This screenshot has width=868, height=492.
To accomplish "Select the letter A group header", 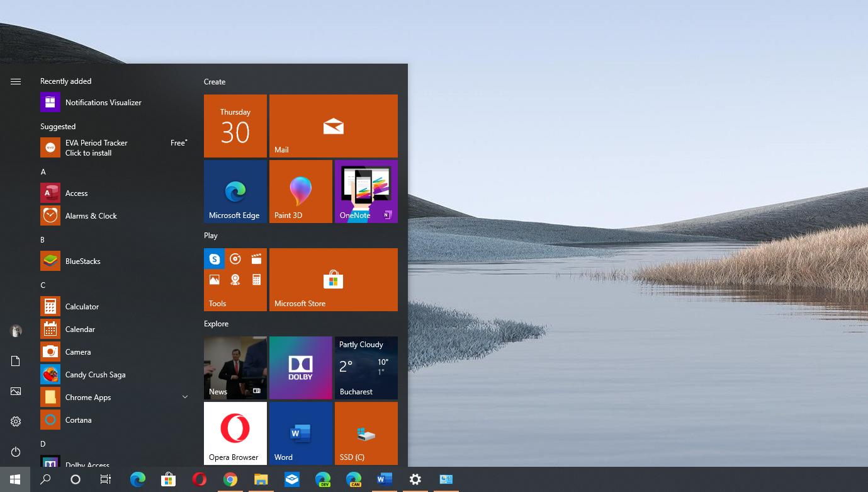I will [x=43, y=172].
